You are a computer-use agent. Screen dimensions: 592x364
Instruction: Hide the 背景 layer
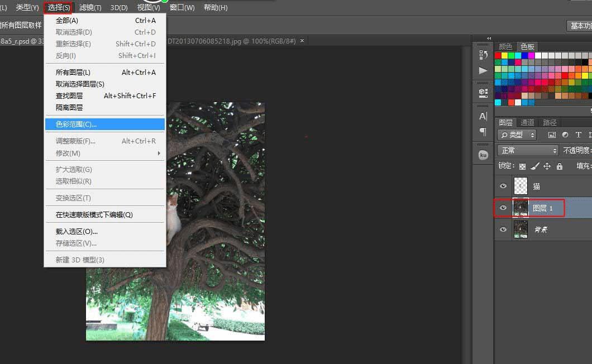point(503,229)
